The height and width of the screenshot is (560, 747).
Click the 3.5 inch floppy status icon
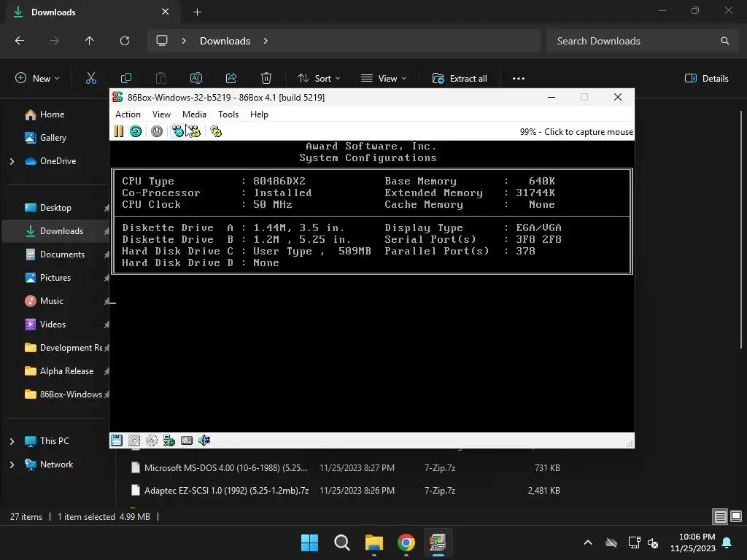117,440
